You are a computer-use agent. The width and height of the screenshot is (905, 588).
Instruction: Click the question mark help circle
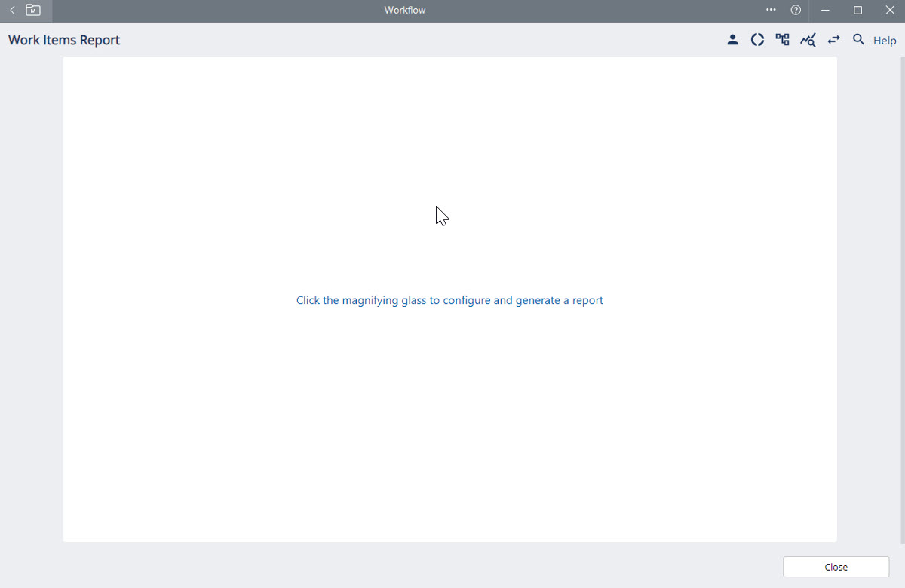tap(796, 11)
